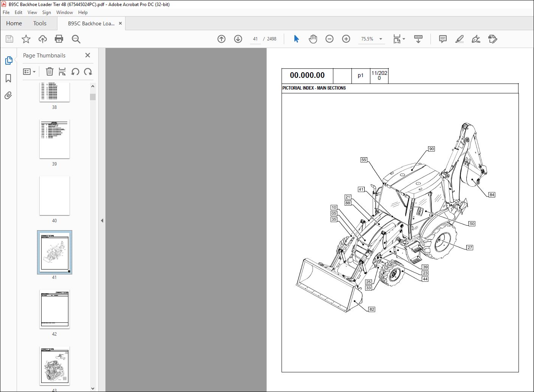The width and height of the screenshot is (534, 392).
Task: Open the Edit menu
Action: (19, 12)
